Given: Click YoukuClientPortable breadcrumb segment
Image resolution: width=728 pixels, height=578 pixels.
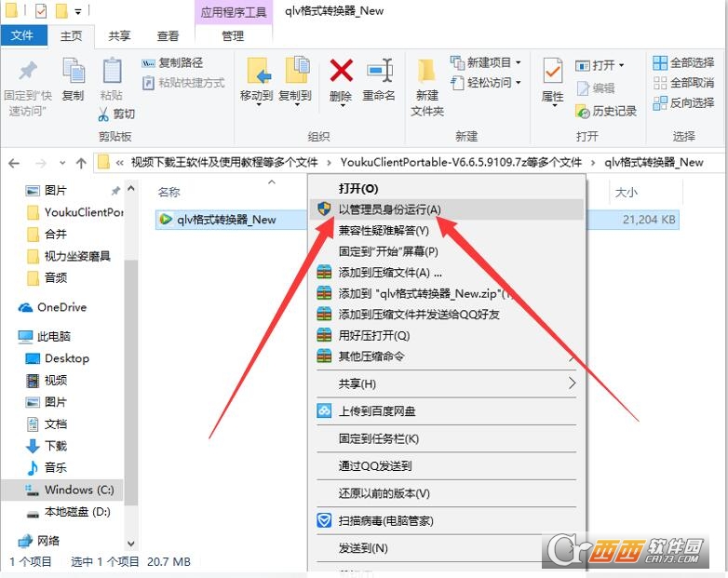Looking at the screenshot, I should click(461, 163).
